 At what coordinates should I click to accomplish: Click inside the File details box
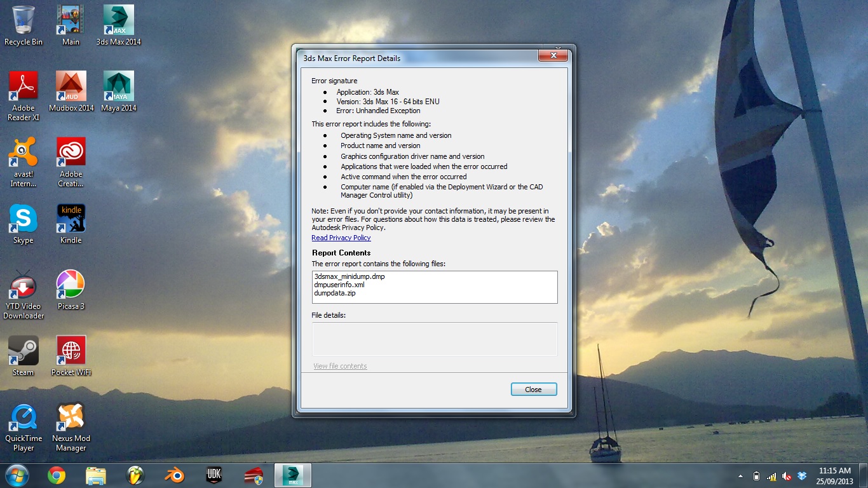(435, 339)
